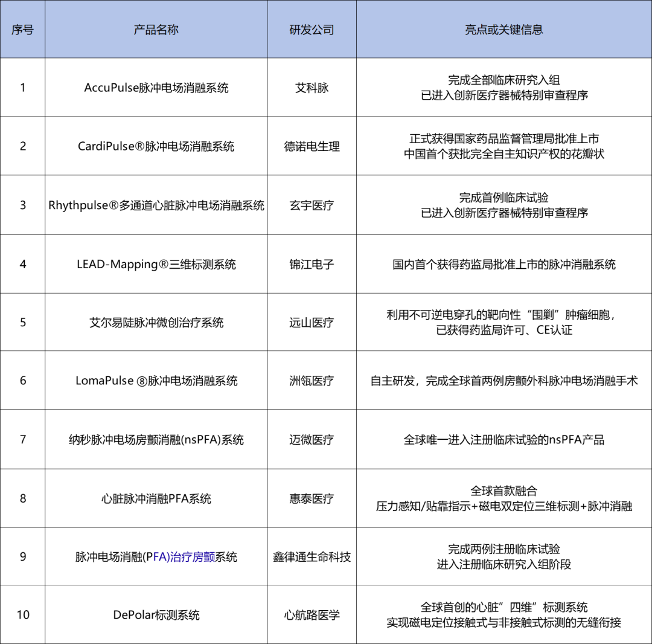Select the 产品名称 column header
Image resolution: width=652 pixels, height=644 pixels.
(155, 28)
